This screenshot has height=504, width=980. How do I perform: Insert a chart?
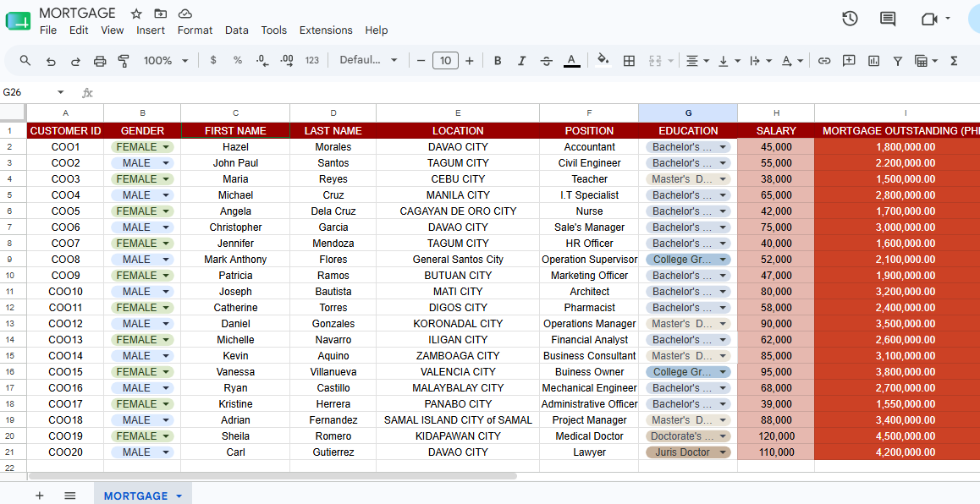pyautogui.click(x=873, y=61)
